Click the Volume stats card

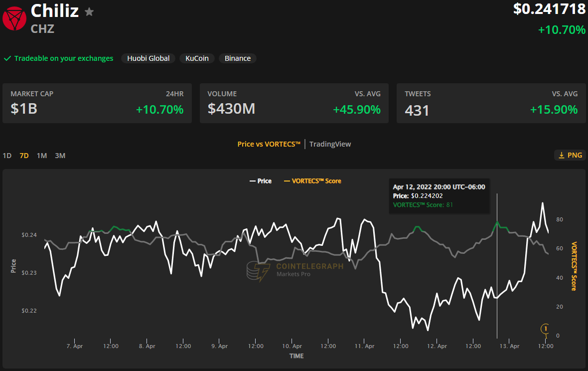[294, 103]
